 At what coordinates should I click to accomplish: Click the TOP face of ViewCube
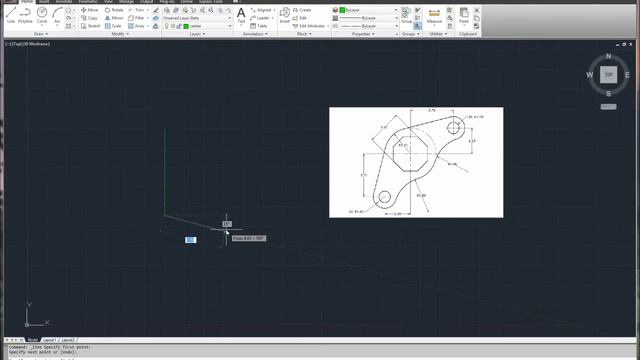pos(608,75)
